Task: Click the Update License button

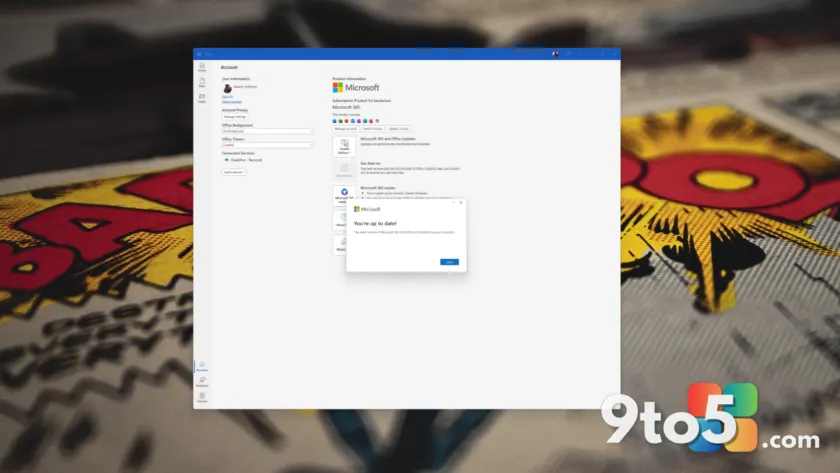Action: coord(399,129)
